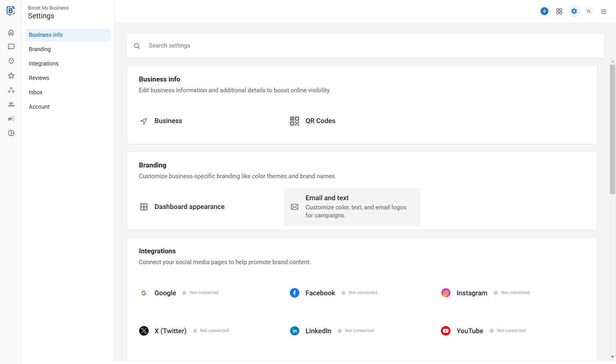Open Email and text branding card
Image resolution: width=616 pixels, height=364 pixels.
pyautogui.click(x=352, y=207)
